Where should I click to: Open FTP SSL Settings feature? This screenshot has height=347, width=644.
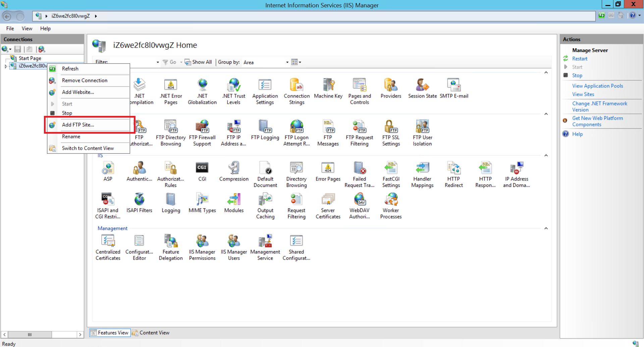click(x=391, y=133)
